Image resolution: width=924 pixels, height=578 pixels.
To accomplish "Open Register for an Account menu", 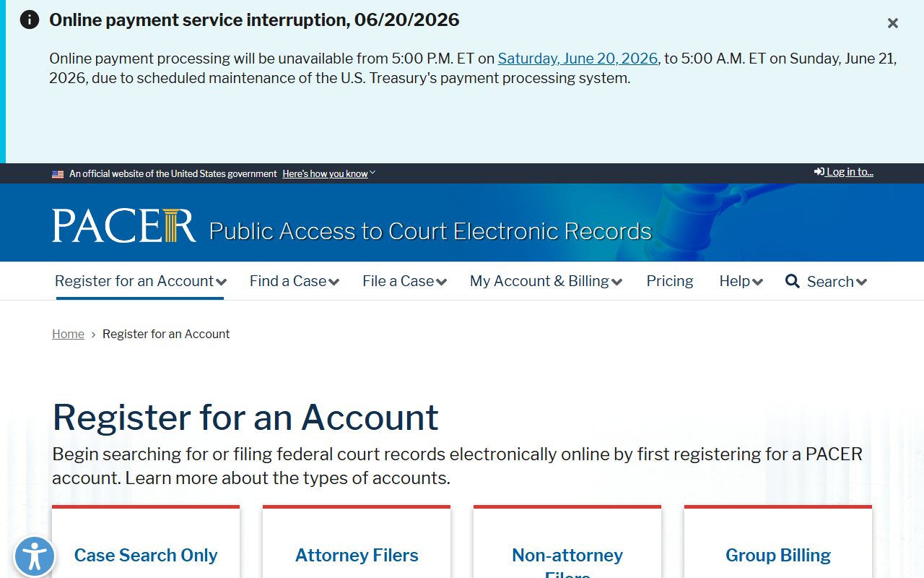I will 141,282.
